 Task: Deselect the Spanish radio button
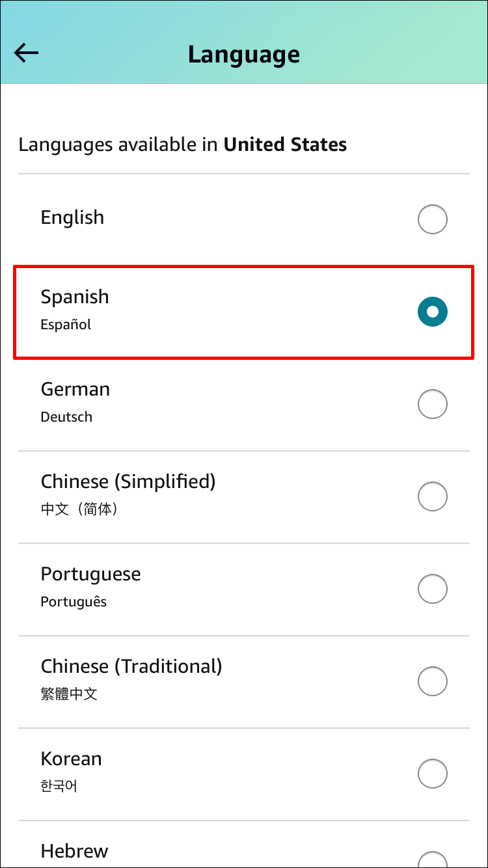click(x=432, y=312)
